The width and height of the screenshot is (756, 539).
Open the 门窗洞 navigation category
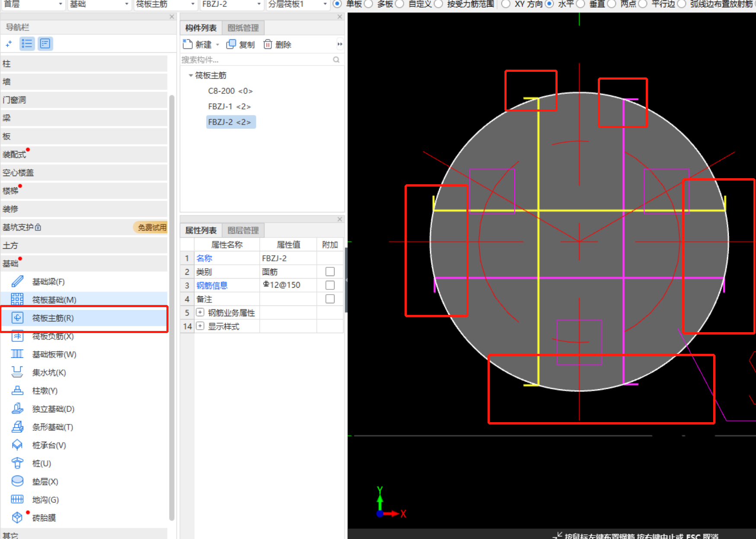(84, 100)
